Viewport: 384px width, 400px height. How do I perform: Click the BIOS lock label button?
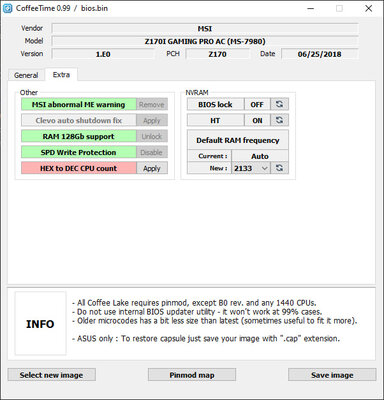[215, 104]
